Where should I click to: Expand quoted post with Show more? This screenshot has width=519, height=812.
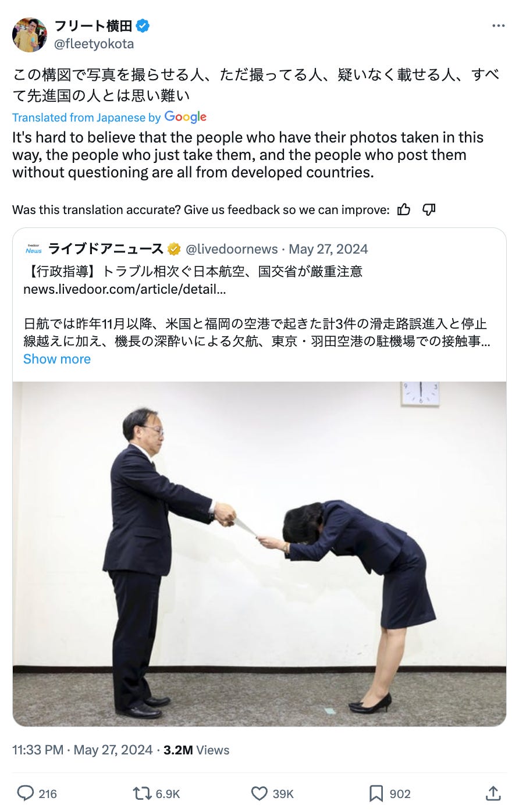click(57, 359)
